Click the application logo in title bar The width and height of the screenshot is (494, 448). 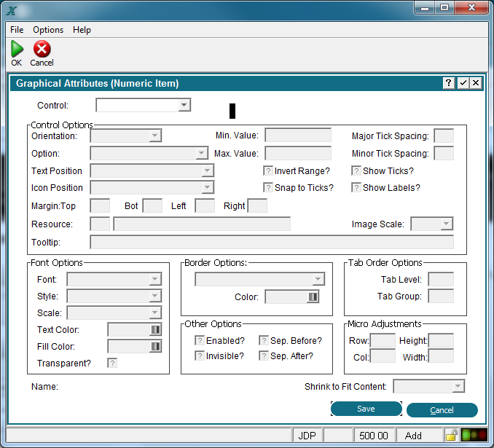tap(12, 11)
